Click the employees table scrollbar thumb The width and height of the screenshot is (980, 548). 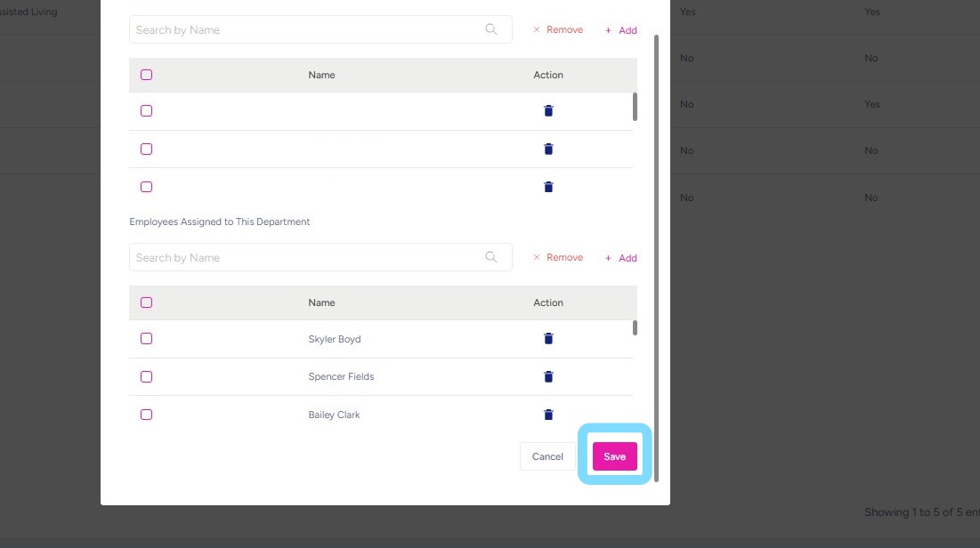(635, 328)
